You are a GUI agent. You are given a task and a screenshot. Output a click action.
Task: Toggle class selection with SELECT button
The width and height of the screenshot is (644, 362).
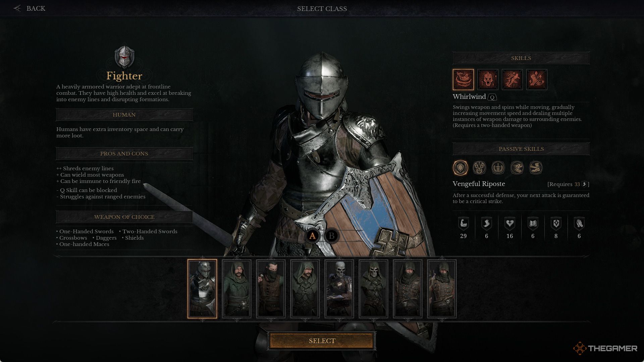tap(322, 341)
